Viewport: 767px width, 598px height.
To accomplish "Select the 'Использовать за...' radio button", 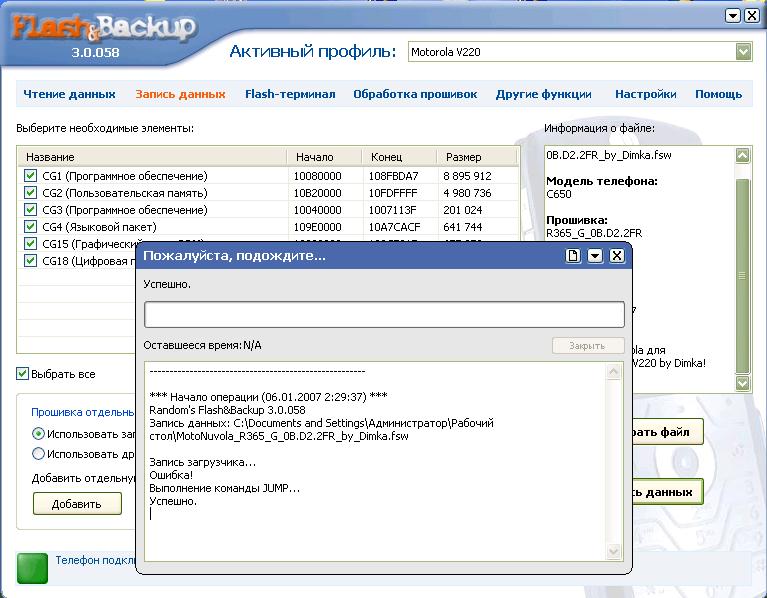I will coord(38,434).
